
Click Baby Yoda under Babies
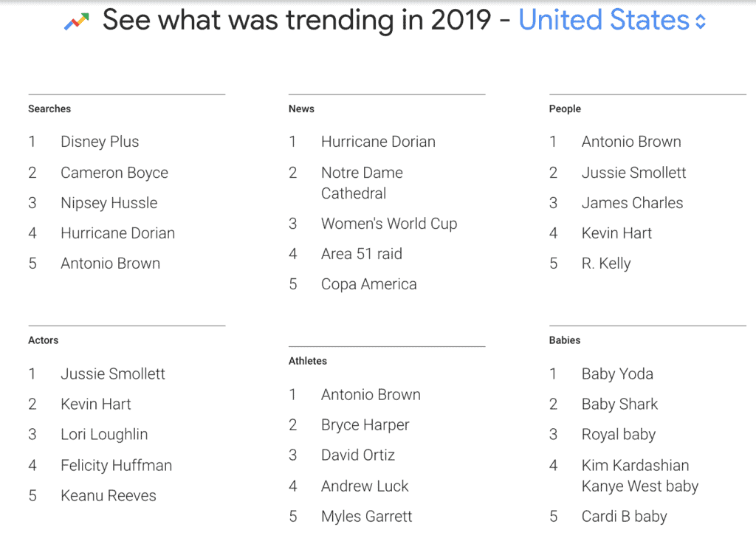click(617, 374)
